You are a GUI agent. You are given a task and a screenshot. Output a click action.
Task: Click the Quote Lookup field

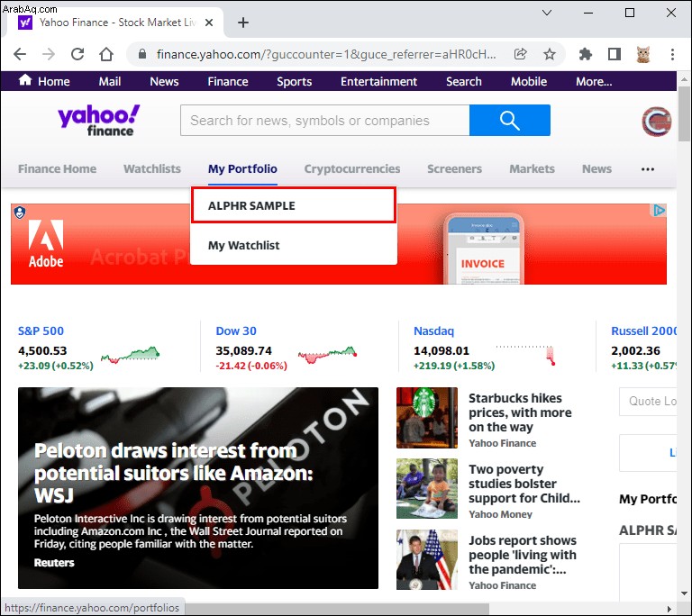pyautogui.click(x=648, y=401)
